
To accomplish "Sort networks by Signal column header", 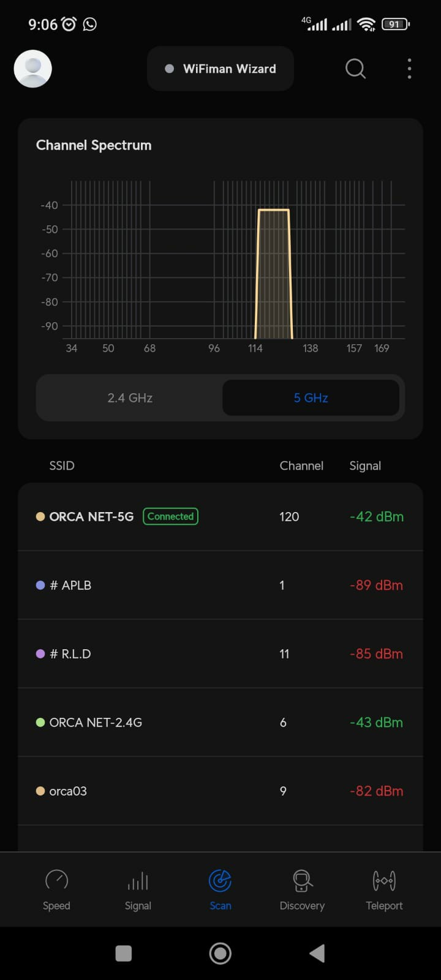I will coord(365,466).
